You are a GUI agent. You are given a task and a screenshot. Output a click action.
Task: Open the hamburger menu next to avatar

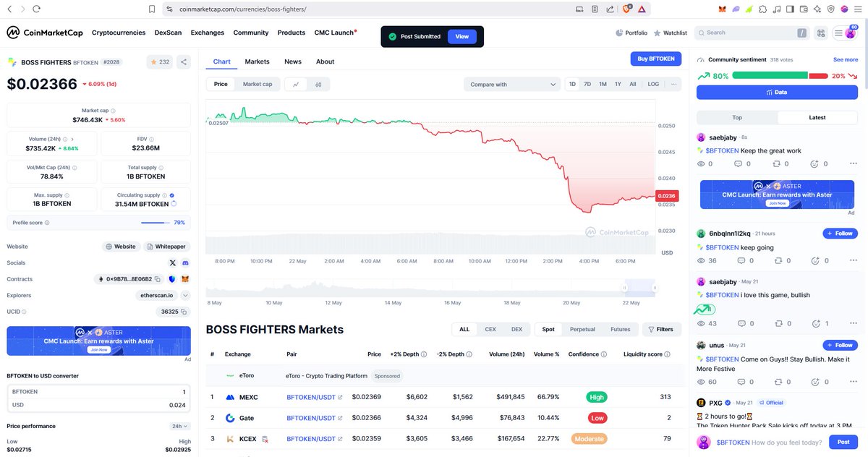838,33
